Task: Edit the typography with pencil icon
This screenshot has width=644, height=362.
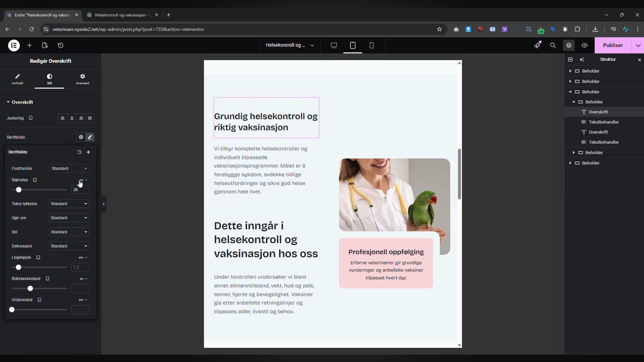Action: click(90, 137)
